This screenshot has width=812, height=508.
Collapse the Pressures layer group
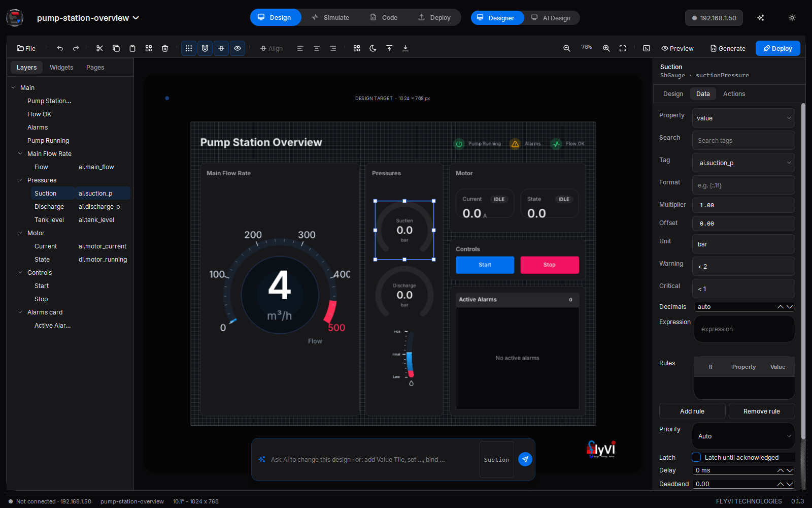[x=20, y=180]
